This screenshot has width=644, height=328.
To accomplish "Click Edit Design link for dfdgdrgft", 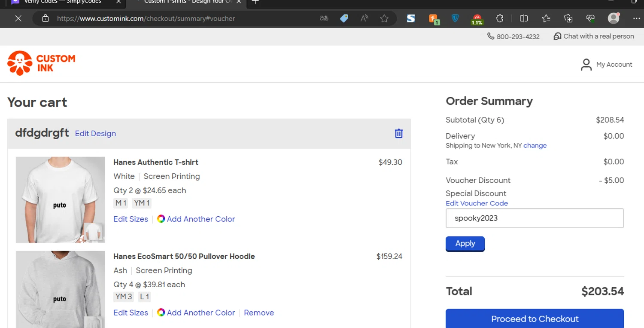I will tap(95, 133).
